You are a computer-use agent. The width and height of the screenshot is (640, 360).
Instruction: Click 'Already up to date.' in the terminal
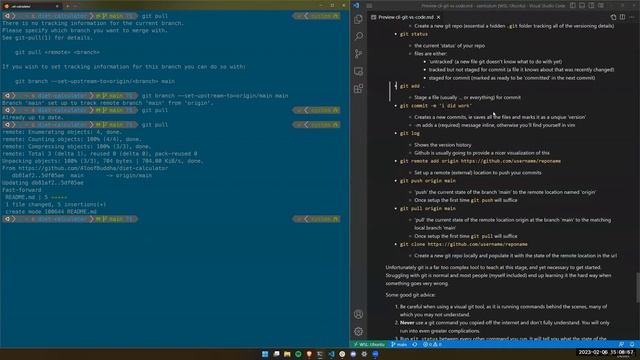tap(33, 118)
